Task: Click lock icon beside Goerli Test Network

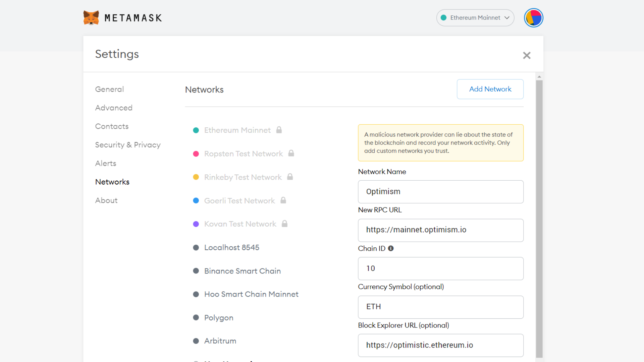Action: click(x=283, y=200)
